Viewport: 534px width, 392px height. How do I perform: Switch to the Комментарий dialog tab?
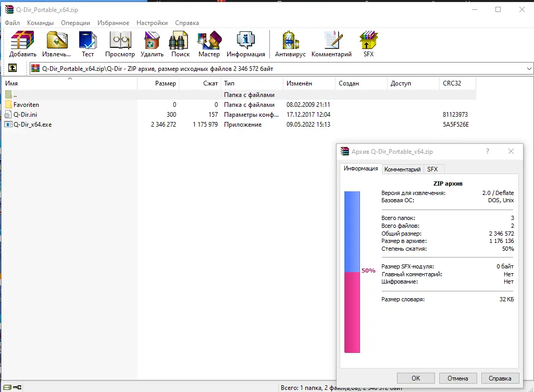point(403,169)
